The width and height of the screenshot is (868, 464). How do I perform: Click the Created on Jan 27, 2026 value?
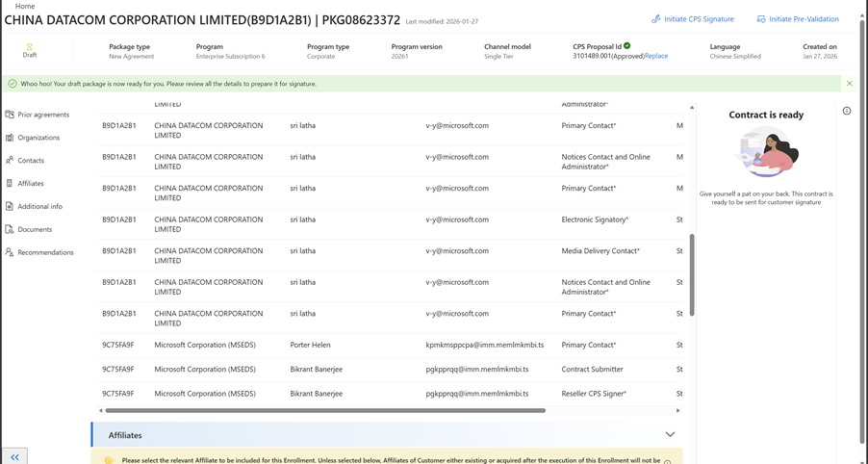pyautogui.click(x=820, y=56)
